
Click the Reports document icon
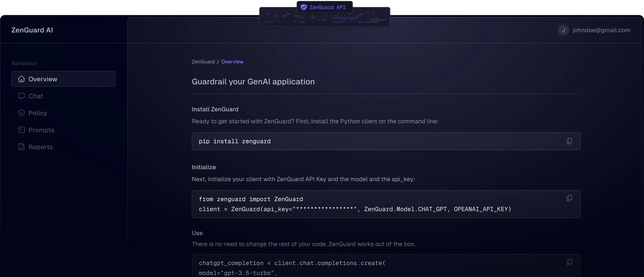21,147
